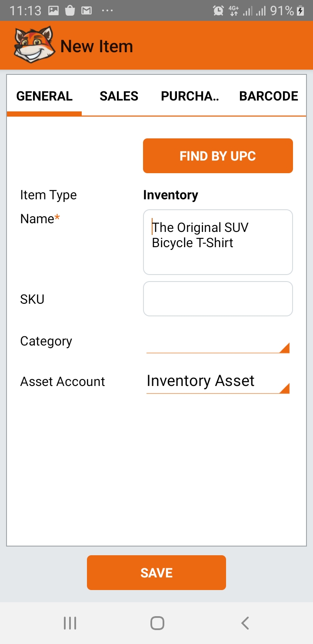Select the General tab
The height and width of the screenshot is (644, 313).
44,96
